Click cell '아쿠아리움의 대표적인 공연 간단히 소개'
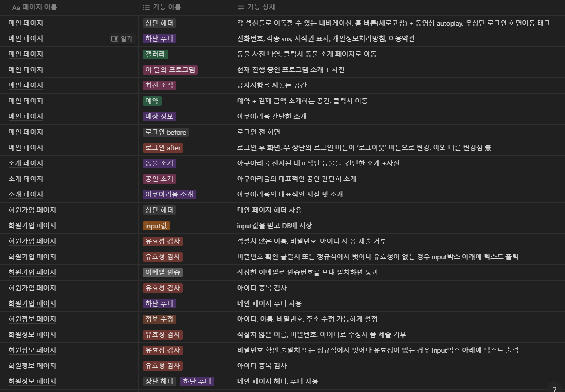The width and height of the screenshot is (565, 392). 297,179
